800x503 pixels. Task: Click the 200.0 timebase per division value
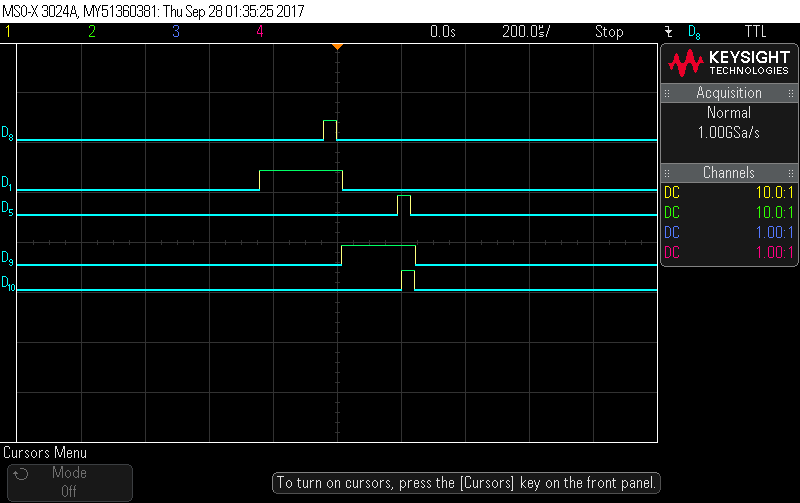point(526,32)
